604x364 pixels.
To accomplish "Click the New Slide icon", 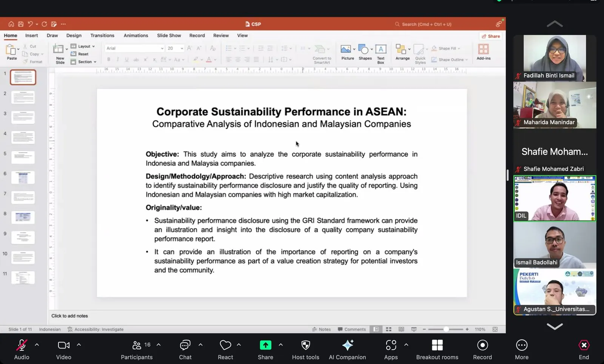I will (59, 49).
